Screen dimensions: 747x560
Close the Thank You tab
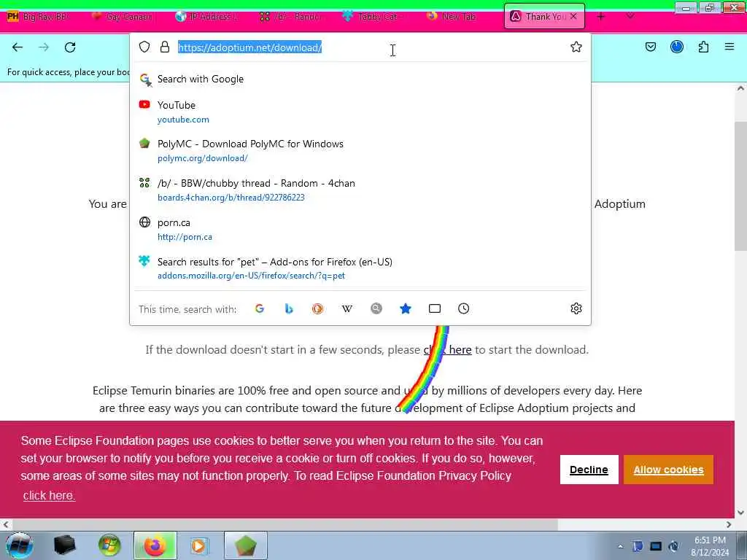click(x=573, y=16)
